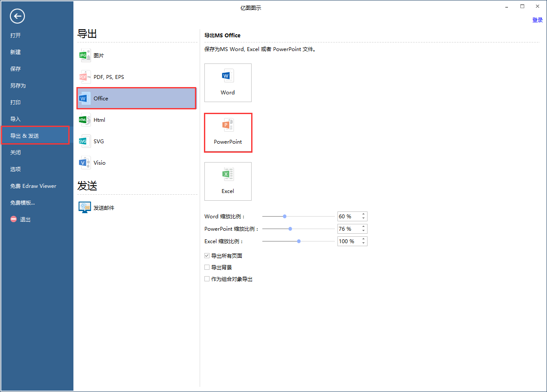Screen dimensions: 547x392
Task: Select the Html export icon
Action: (x=85, y=120)
